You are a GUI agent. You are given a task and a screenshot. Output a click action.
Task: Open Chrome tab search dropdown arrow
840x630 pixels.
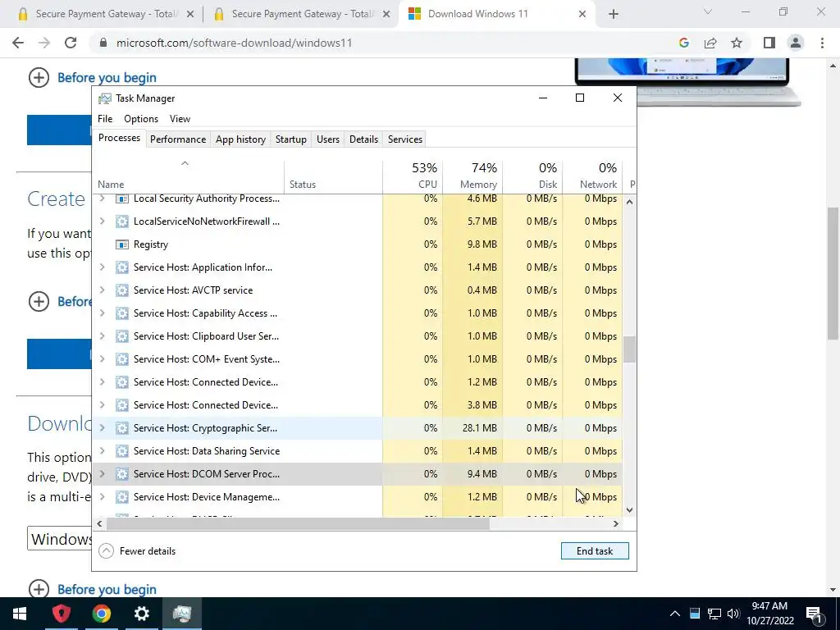[708, 11]
